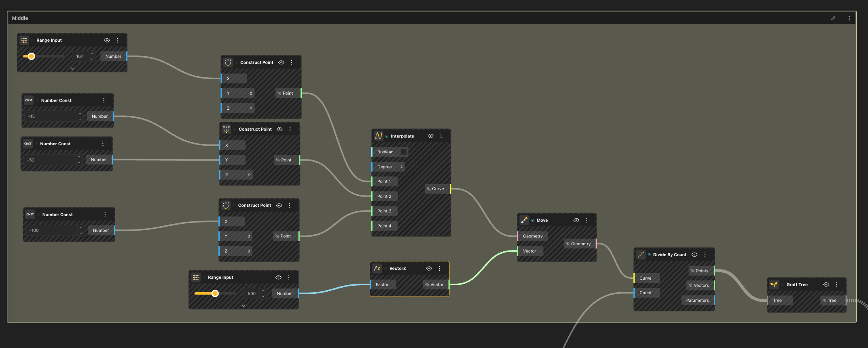Click the Graft Tree node icon
The image size is (868, 348).
tap(774, 284)
